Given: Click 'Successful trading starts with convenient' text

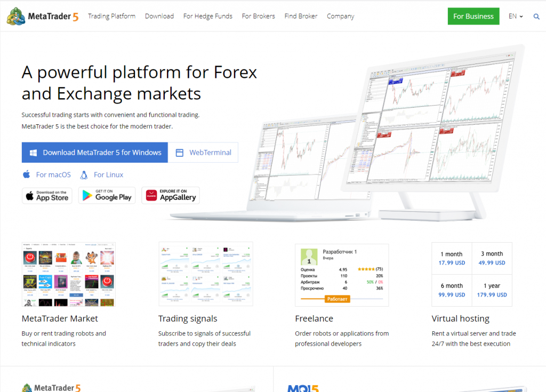Looking at the screenshot, I should tap(110, 115).
